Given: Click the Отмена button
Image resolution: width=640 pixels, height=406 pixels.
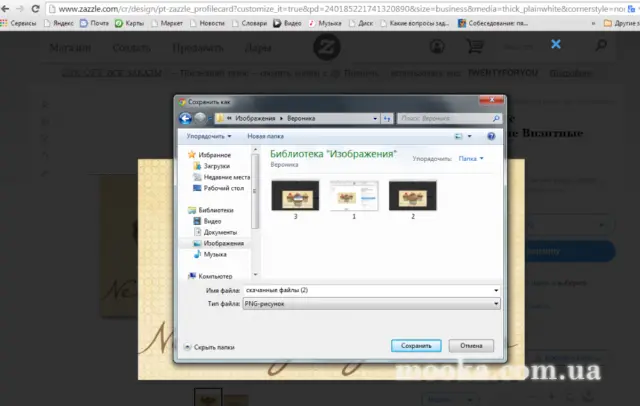Looking at the screenshot, I should [x=471, y=346].
